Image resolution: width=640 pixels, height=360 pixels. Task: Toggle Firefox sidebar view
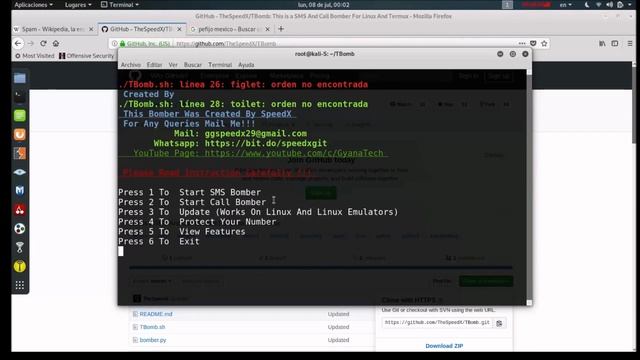(x=615, y=43)
